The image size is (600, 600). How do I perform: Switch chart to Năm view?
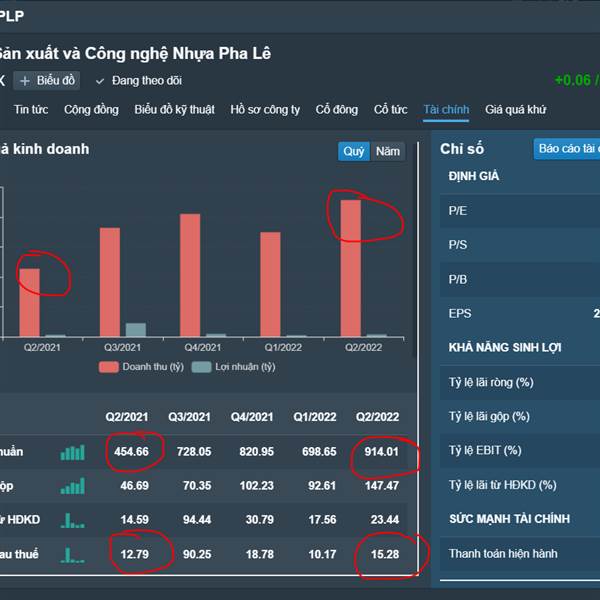[388, 152]
